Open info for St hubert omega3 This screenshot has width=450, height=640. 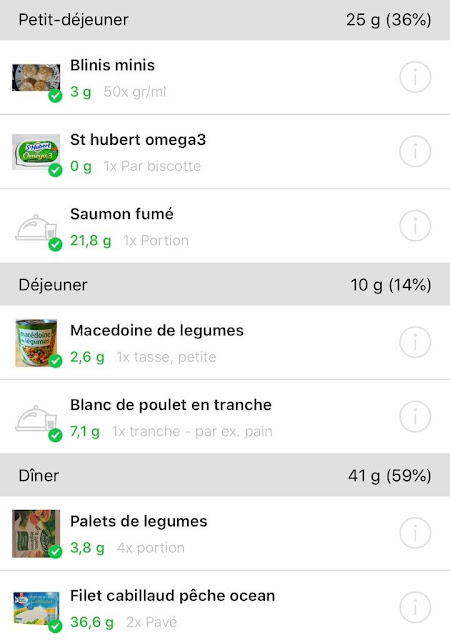(x=415, y=151)
